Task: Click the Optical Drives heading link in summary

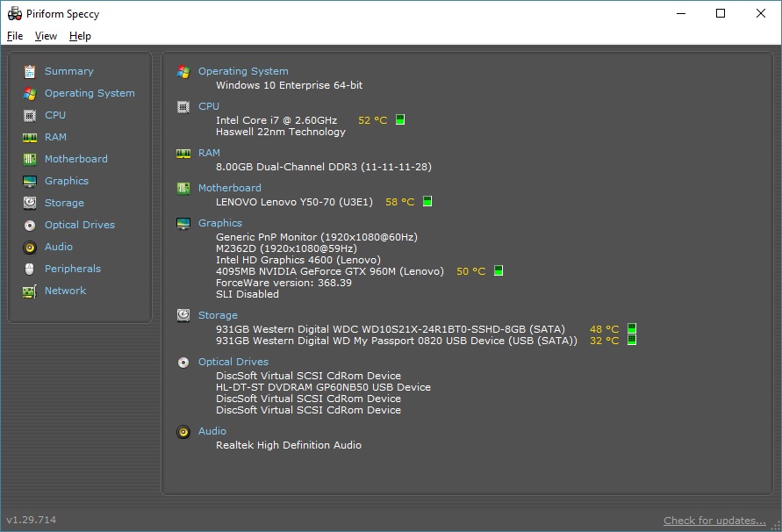Action: 233,362
